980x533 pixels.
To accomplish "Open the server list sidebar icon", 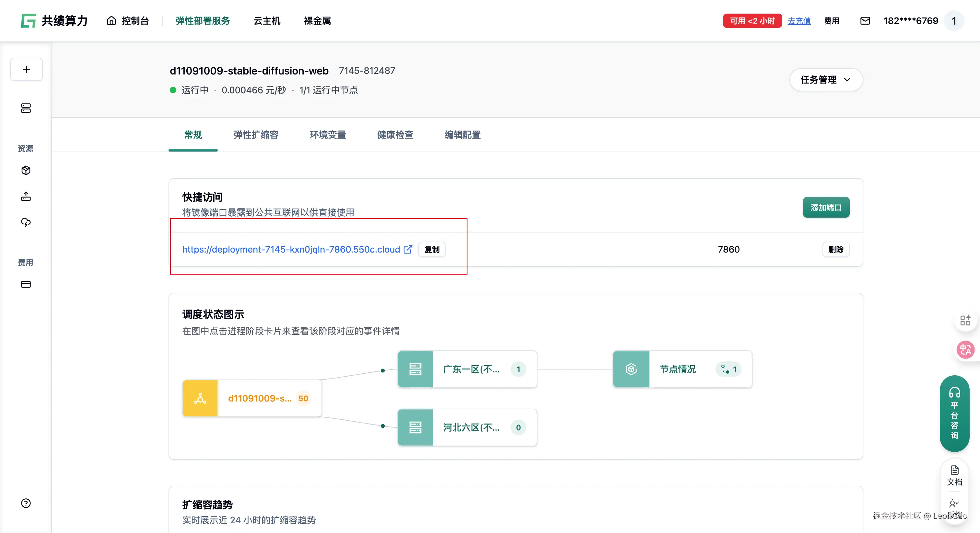I will [26, 108].
